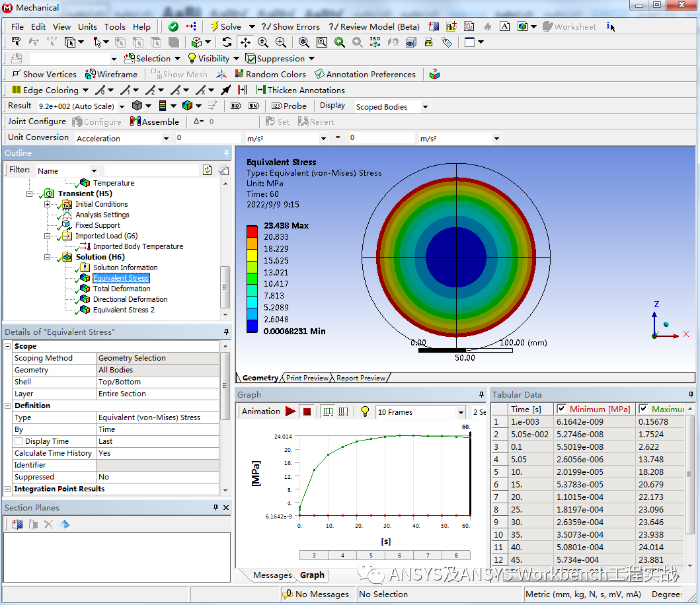Open the Tools menu
The width and height of the screenshot is (700, 605).
click(x=115, y=27)
